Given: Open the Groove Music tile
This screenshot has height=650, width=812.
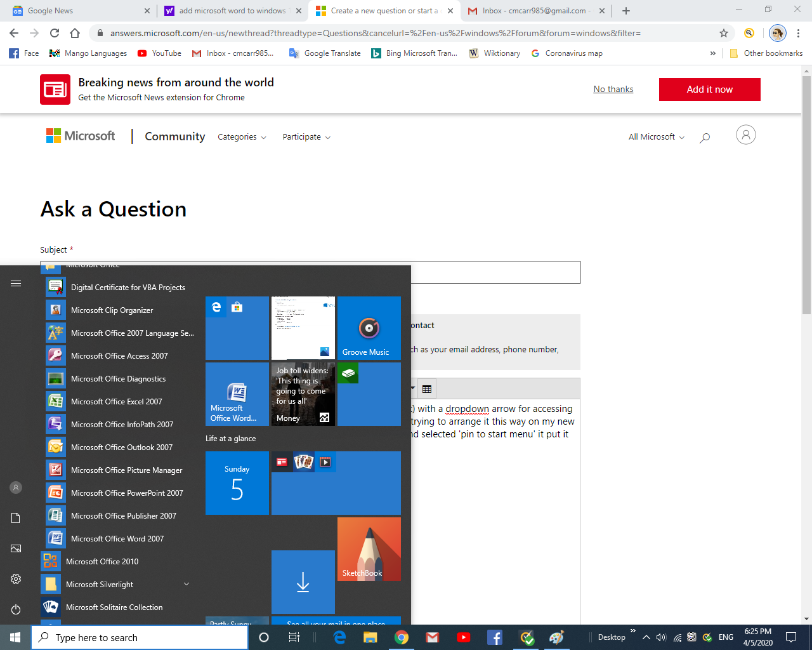Looking at the screenshot, I should tap(369, 328).
